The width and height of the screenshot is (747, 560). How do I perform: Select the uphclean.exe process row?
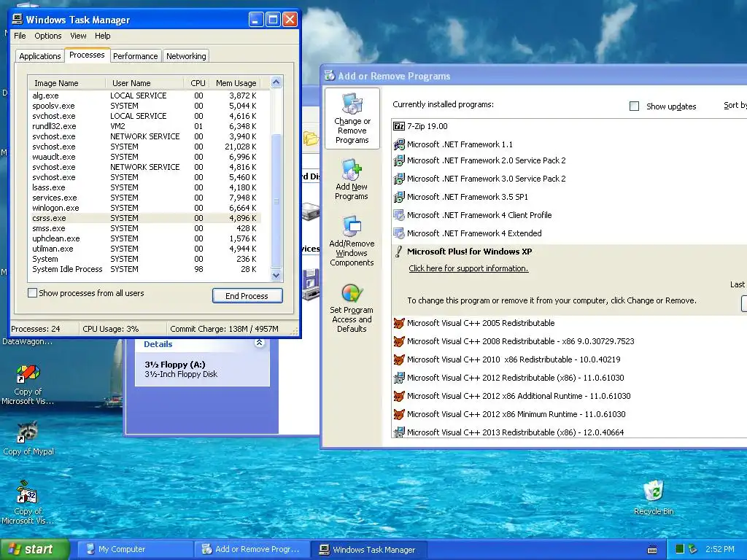point(145,238)
